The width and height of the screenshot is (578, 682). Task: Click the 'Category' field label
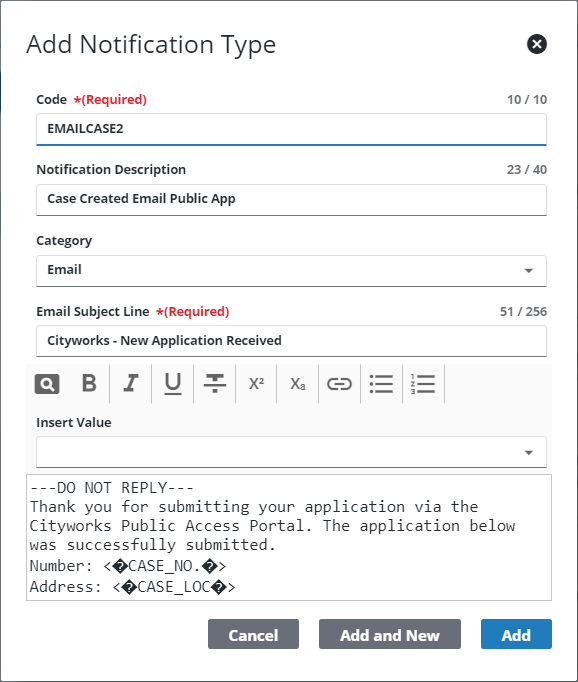[64, 241]
